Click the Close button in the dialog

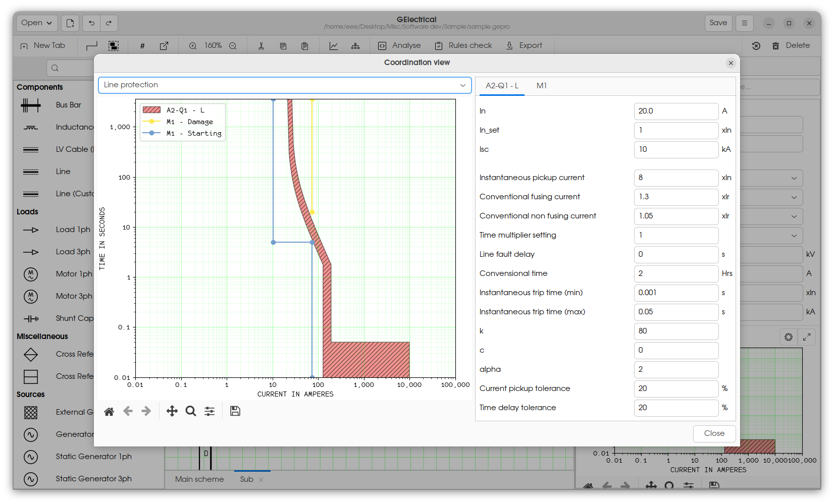pyautogui.click(x=714, y=434)
